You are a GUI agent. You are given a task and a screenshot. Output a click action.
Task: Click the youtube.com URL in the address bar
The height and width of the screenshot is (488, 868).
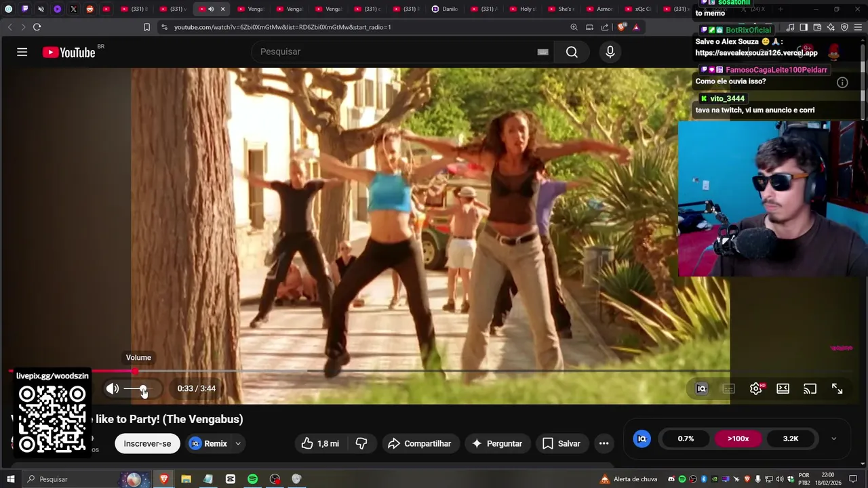[x=282, y=27]
